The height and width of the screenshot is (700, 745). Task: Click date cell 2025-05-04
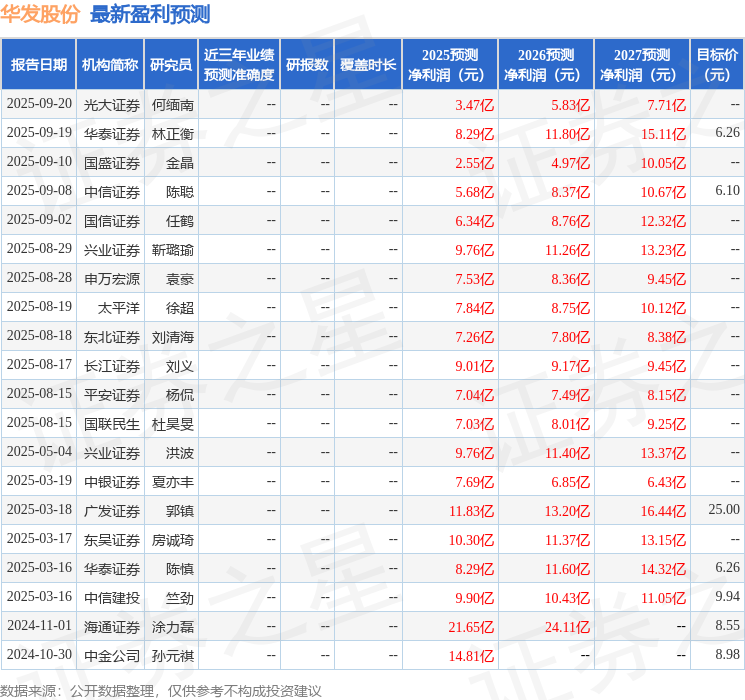(x=39, y=451)
